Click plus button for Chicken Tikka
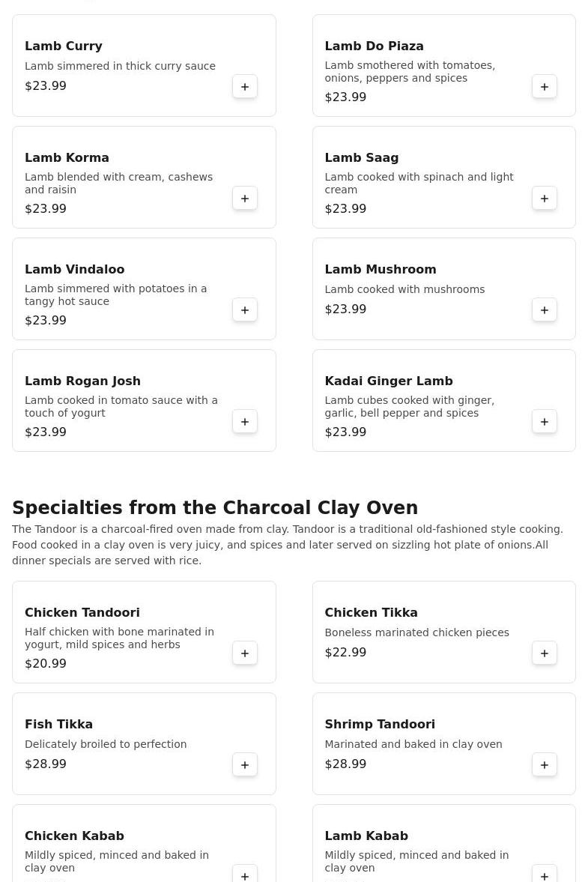588x882 pixels. (x=545, y=653)
